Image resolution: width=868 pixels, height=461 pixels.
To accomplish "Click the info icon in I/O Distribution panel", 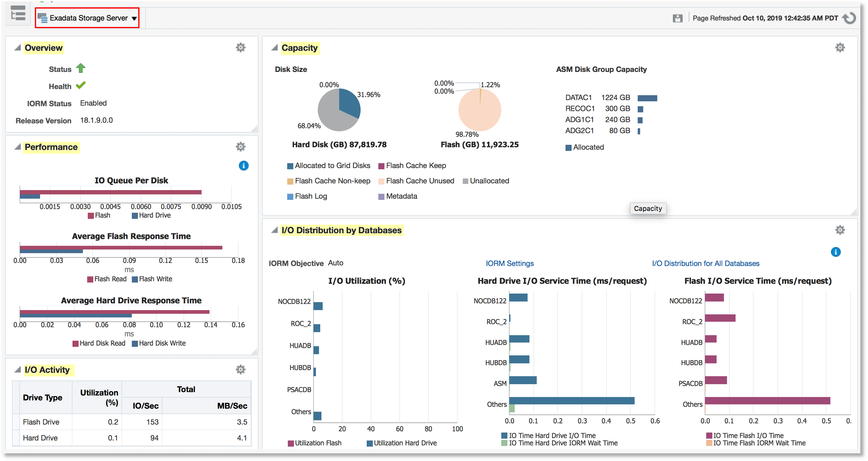I will 836,252.
